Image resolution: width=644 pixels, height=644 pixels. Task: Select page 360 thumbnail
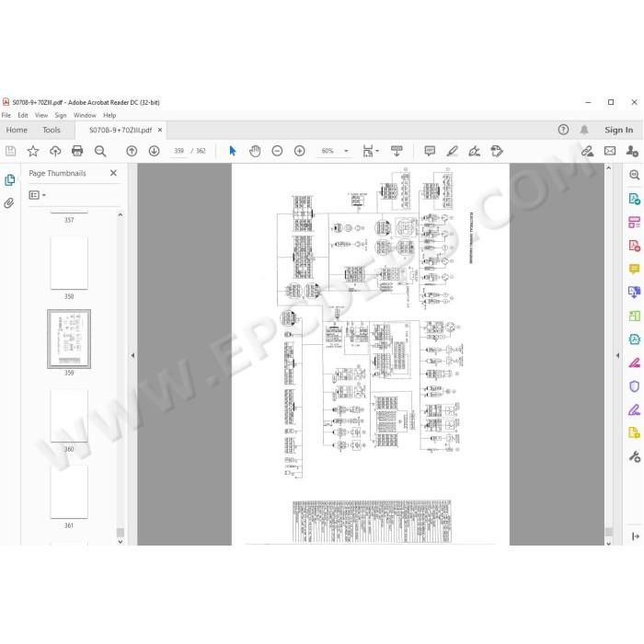pyautogui.click(x=69, y=416)
